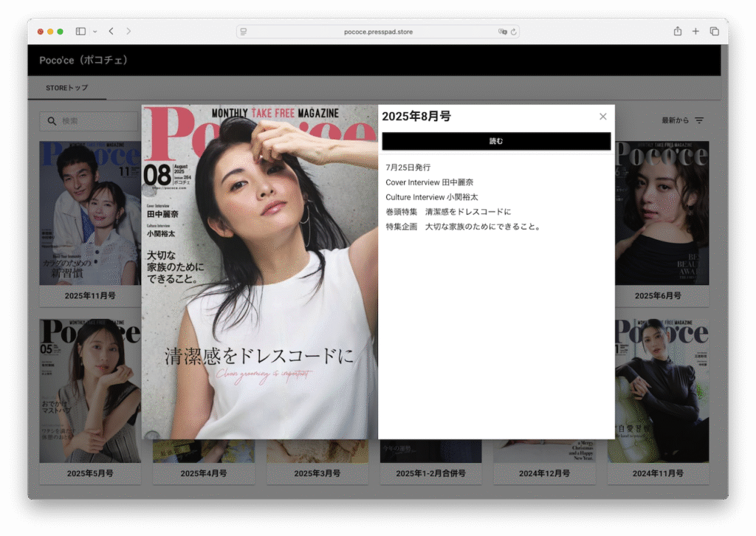Go back with the browser back arrow
The height and width of the screenshot is (536, 756).
[x=111, y=31]
